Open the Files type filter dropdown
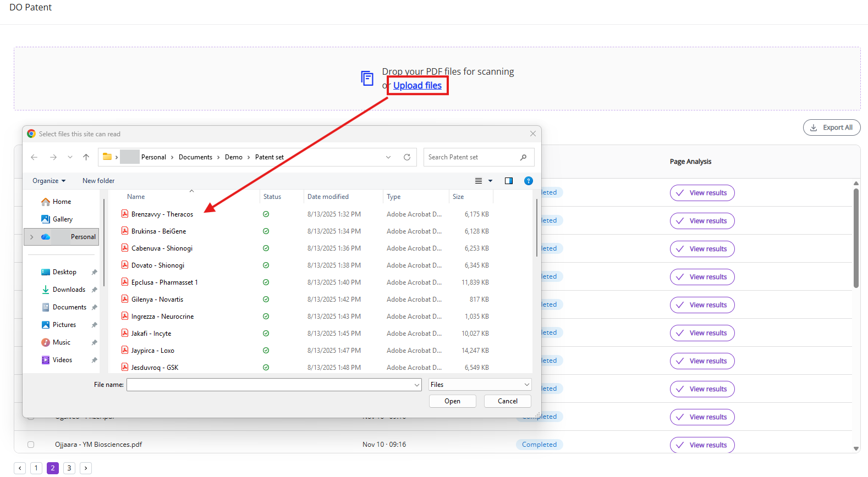 point(480,385)
